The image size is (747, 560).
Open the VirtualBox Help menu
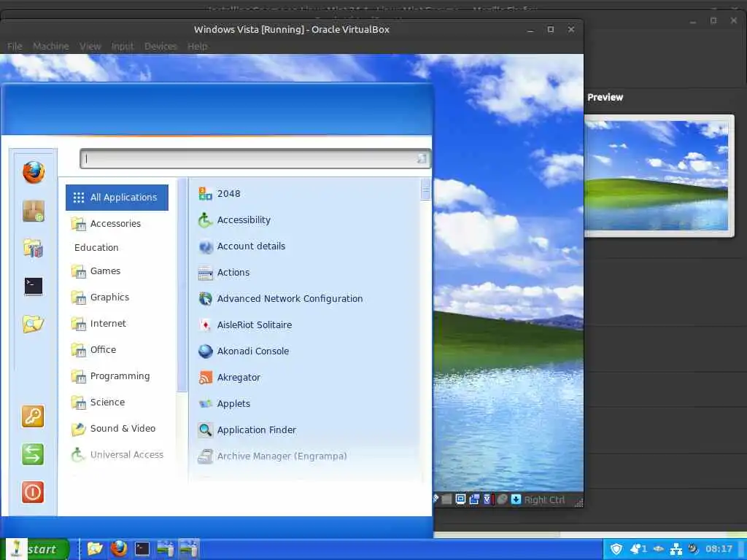click(197, 46)
